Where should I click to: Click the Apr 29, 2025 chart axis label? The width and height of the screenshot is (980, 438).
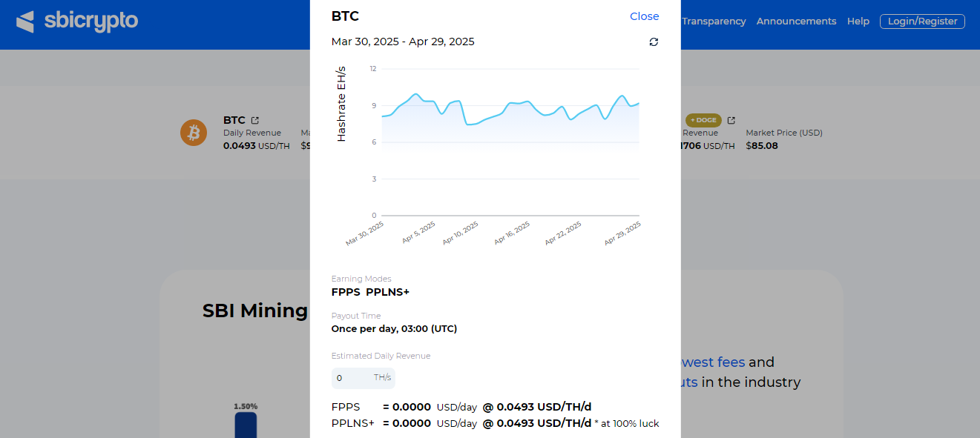622,233
